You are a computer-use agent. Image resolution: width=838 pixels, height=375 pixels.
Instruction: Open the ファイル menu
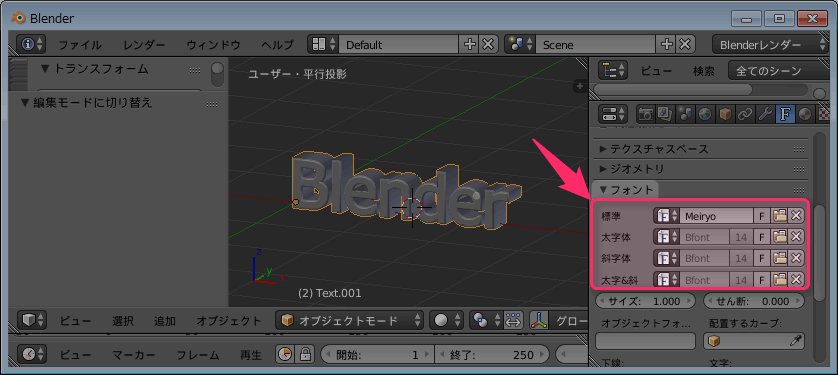[x=80, y=45]
